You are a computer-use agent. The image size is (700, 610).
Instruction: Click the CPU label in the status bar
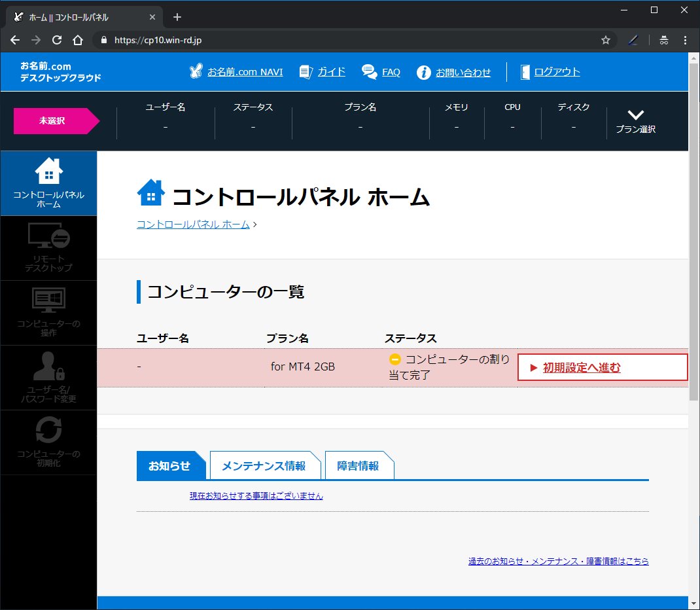tap(512, 107)
